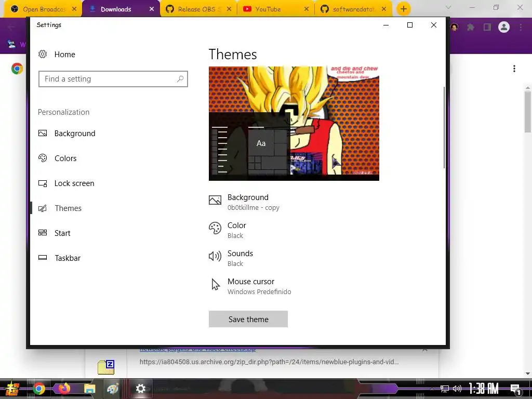Click the pointer icon beside Mouse cursor
This screenshot has height=399, width=532.
[x=216, y=284]
